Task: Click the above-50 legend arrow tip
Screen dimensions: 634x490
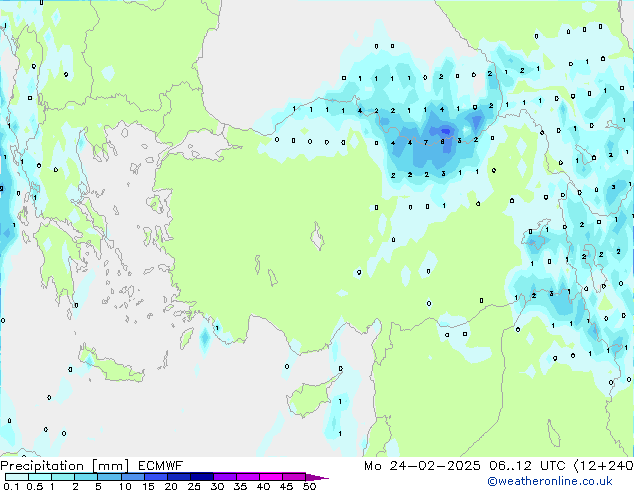Action: [x=317, y=477]
